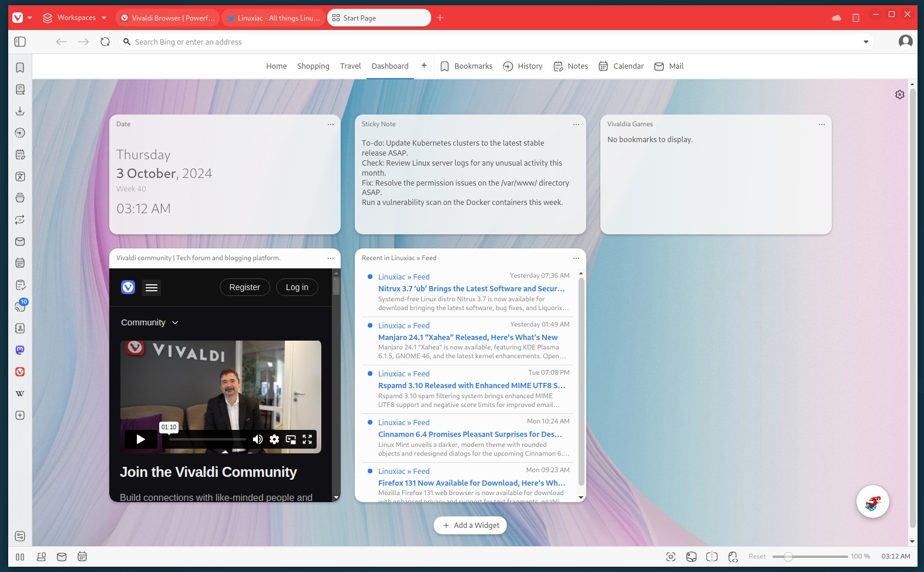Viewport: 924px width, 572px height.
Task: Open the community hamburger menu
Action: coord(152,287)
